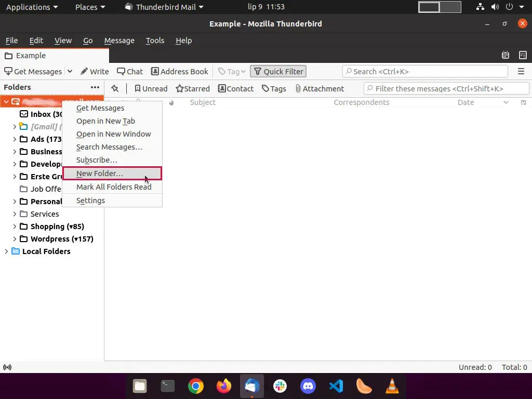Open the Address Book
532x399 pixels.
point(179,72)
